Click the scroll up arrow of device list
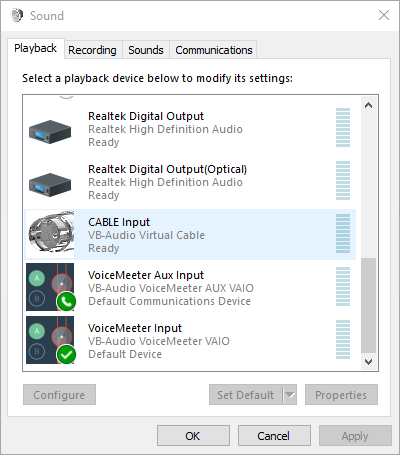Viewport: 400px width, 455px height. pos(368,105)
